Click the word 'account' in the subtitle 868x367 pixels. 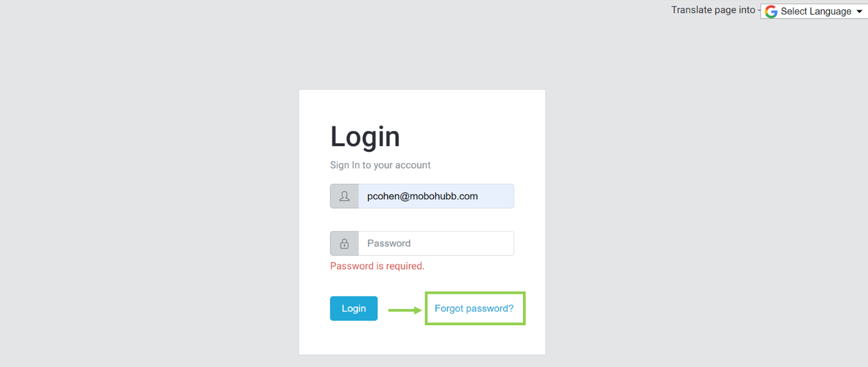413,165
